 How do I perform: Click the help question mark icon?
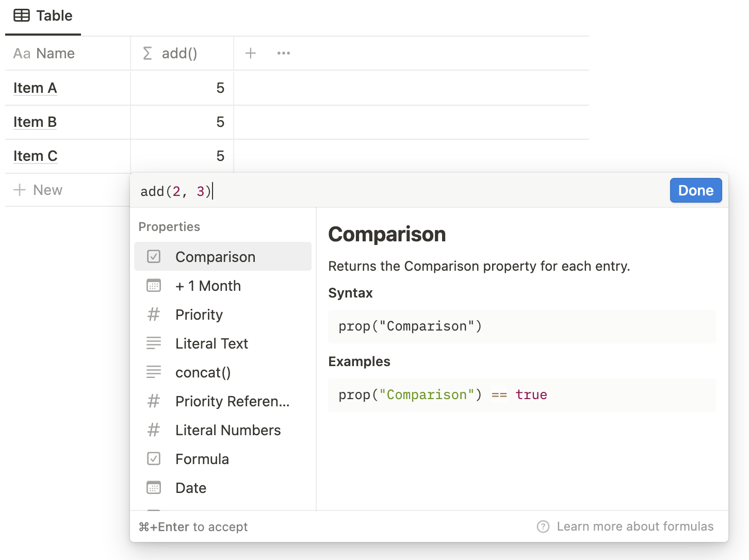tap(543, 526)
